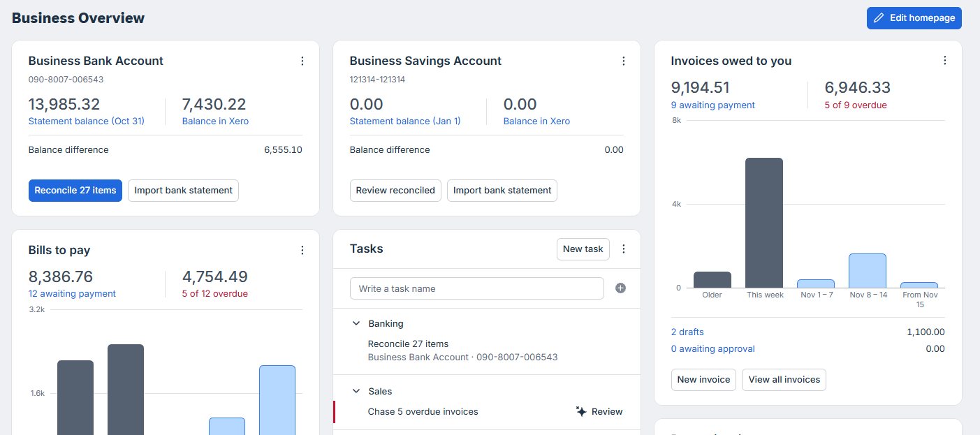Open Reconcile 27 items task entry

(x=408, y=344)
